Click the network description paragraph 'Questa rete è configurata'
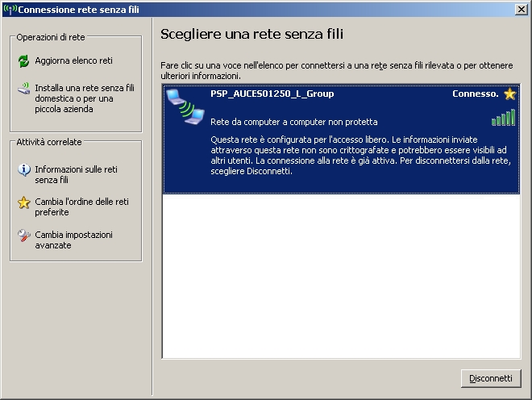The width and height of the screenshot is (532, 400). tap(360, 155)
